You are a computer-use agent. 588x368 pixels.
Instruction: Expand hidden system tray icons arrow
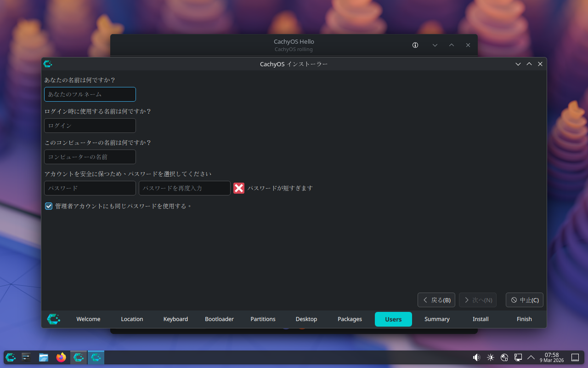click(x=531, y=357)
